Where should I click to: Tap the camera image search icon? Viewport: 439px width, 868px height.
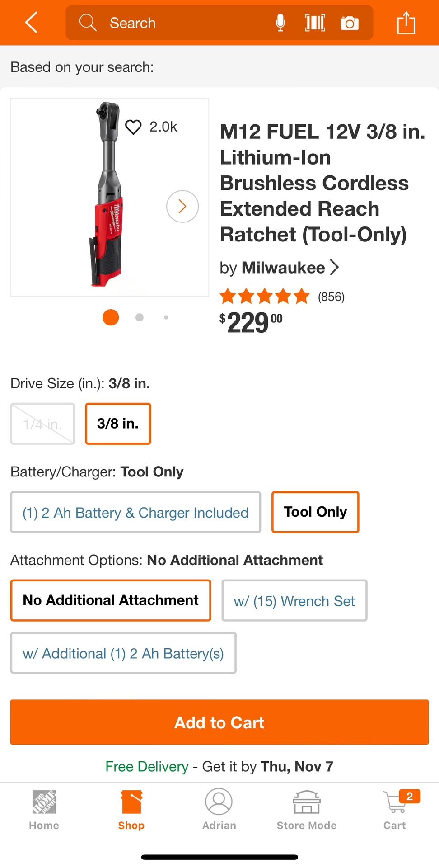(x=350, y=23)
